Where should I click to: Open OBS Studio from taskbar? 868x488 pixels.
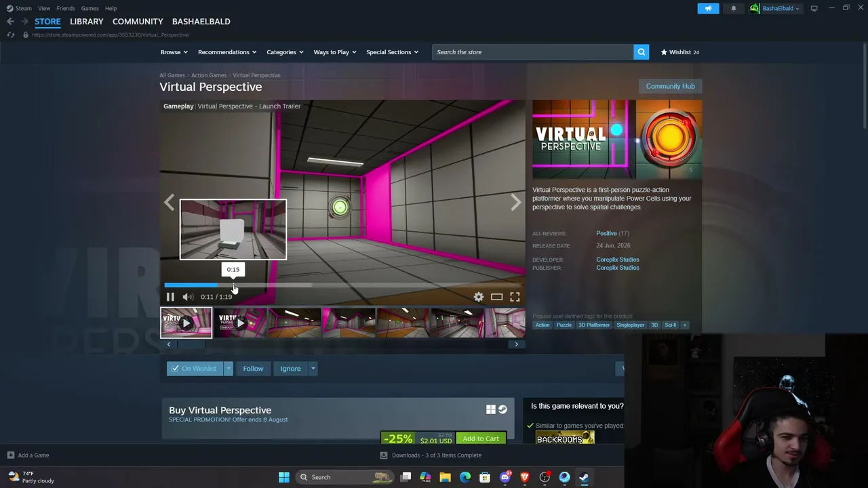click(545, 477)
